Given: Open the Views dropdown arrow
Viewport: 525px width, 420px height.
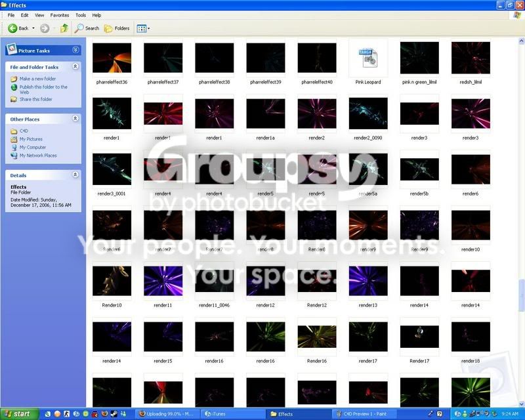Looking at the screenshot, I should (x=149, y=29).
